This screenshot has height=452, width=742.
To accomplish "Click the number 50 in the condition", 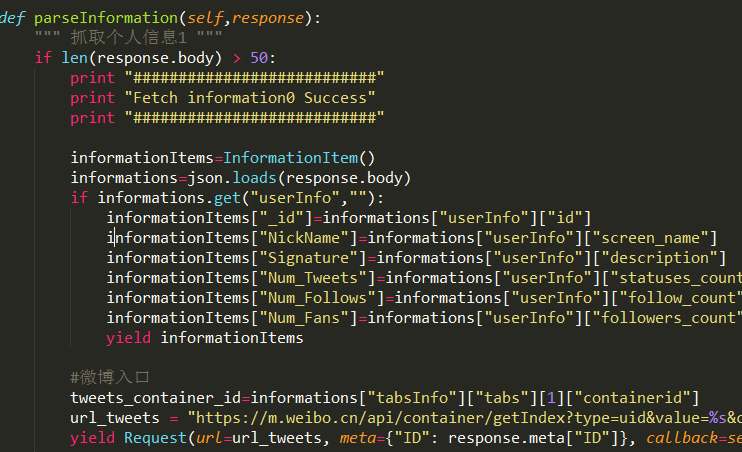I will (x=259, y=58).
